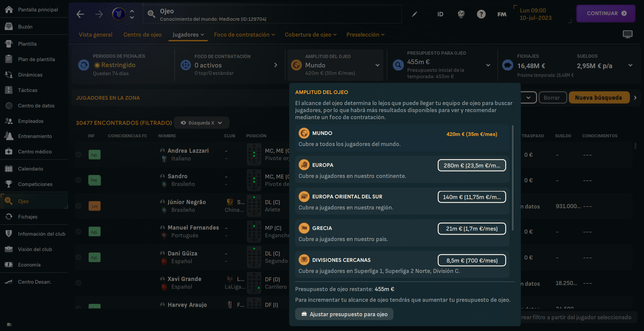
Task: Select Ojeo in sidebar menu
Action: click(x=34, y=201)
